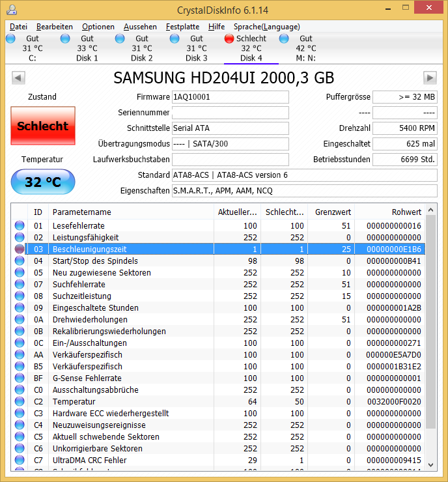
Task: Click status orb of Lesefehlerrate row
Action: pos(20,225)
